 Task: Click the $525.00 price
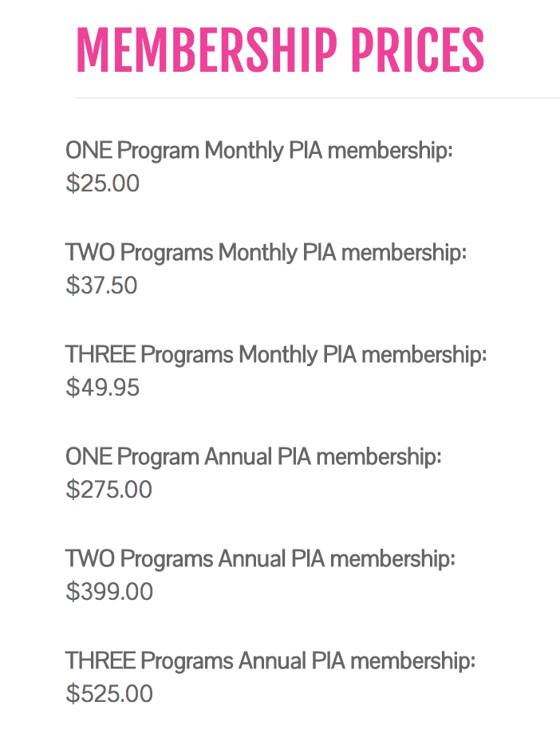click(x=108, y=694)
